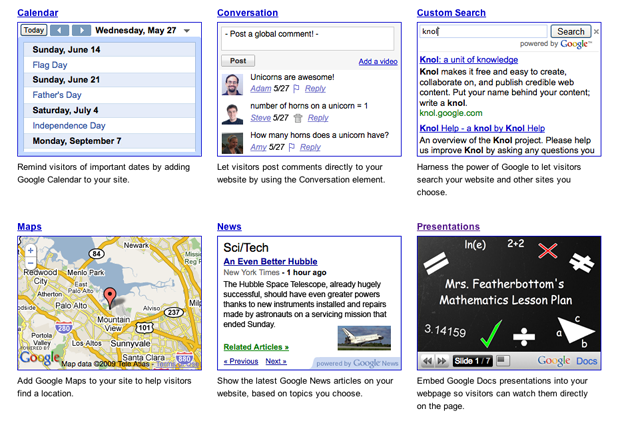Click the Route 84 shield on map
The width and height of the screenshot is (630, 425).
96,253
